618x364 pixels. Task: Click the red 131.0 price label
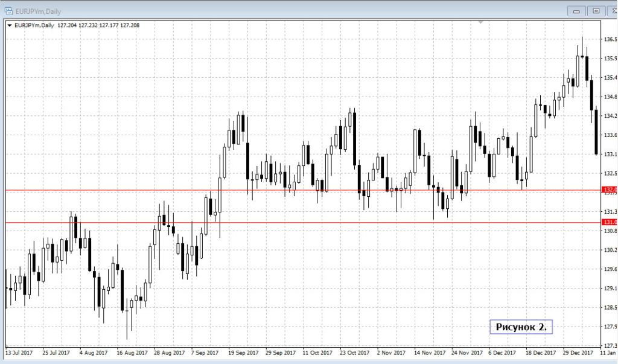coord(608,222)
